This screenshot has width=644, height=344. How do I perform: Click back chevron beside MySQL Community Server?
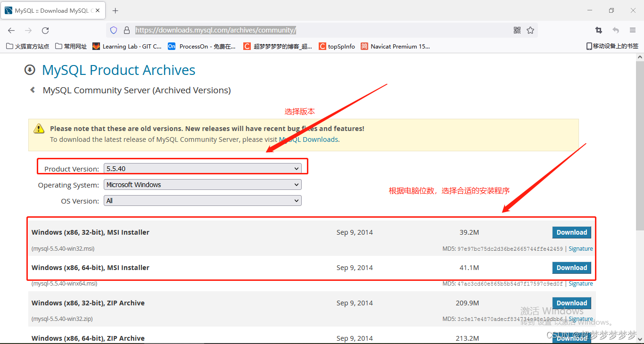pos(33,90)
